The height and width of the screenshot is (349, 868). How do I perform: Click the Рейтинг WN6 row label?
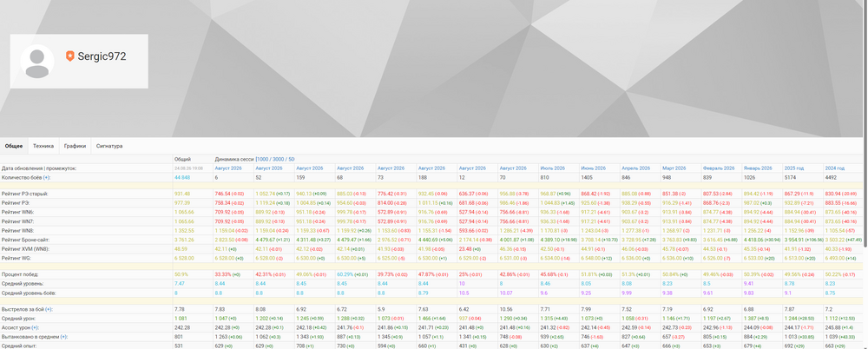point(17,212)
